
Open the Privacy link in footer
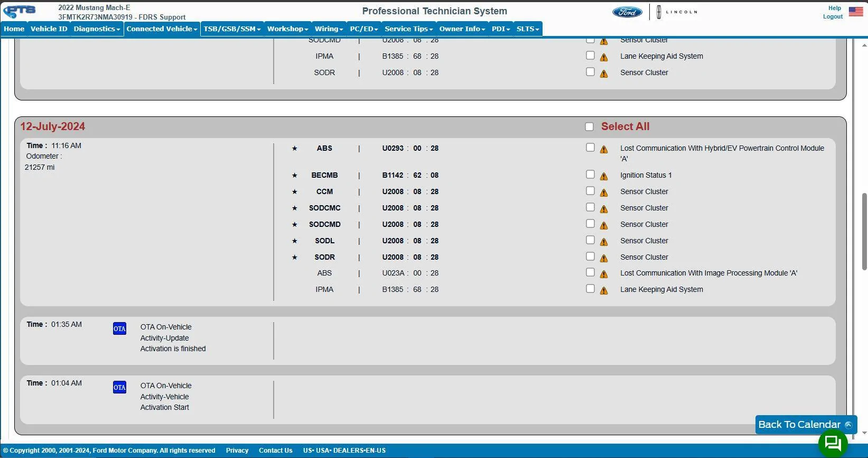point(237,451)
